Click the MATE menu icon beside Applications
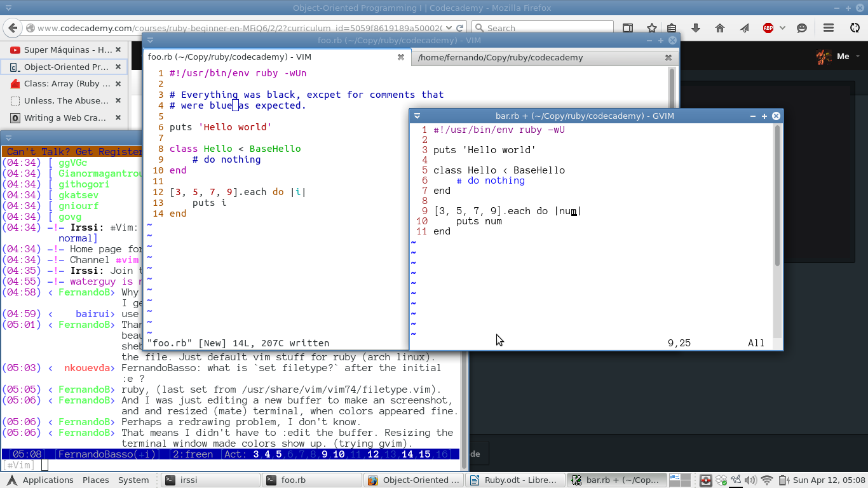 [x=11, y=480]
